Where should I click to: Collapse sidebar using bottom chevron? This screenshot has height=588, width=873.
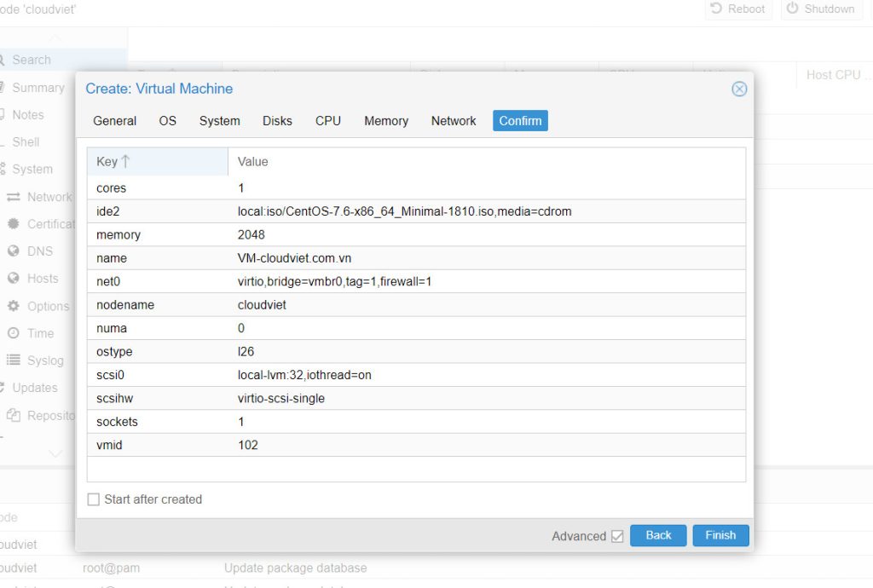coord(55,453)
